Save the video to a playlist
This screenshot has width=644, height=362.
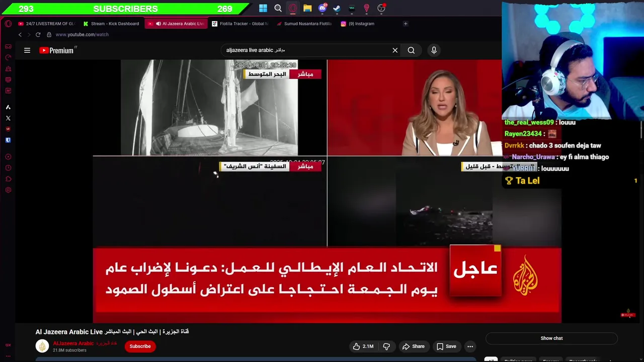click(x=446, y=346)
